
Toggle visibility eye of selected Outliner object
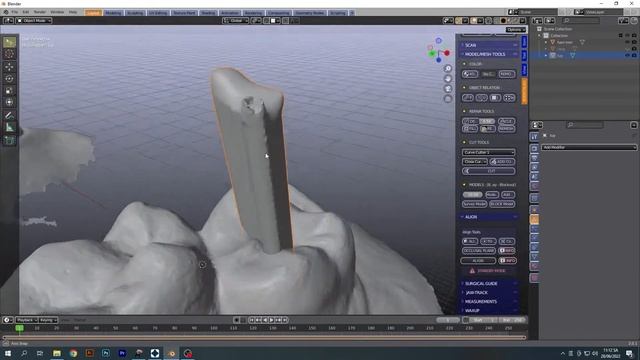point(627,55)
